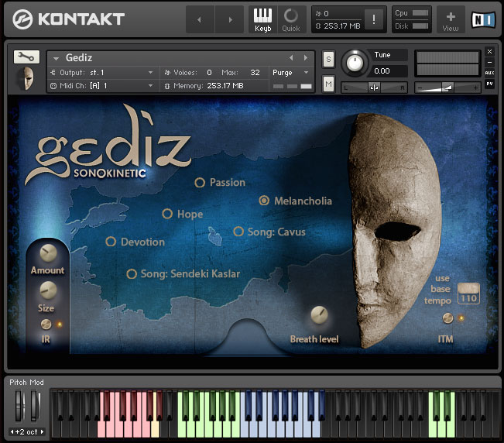The height and width of the screenshot is (443, 504).
Task: Click the Native Instruments NI logo
Action: coord(483,19)
